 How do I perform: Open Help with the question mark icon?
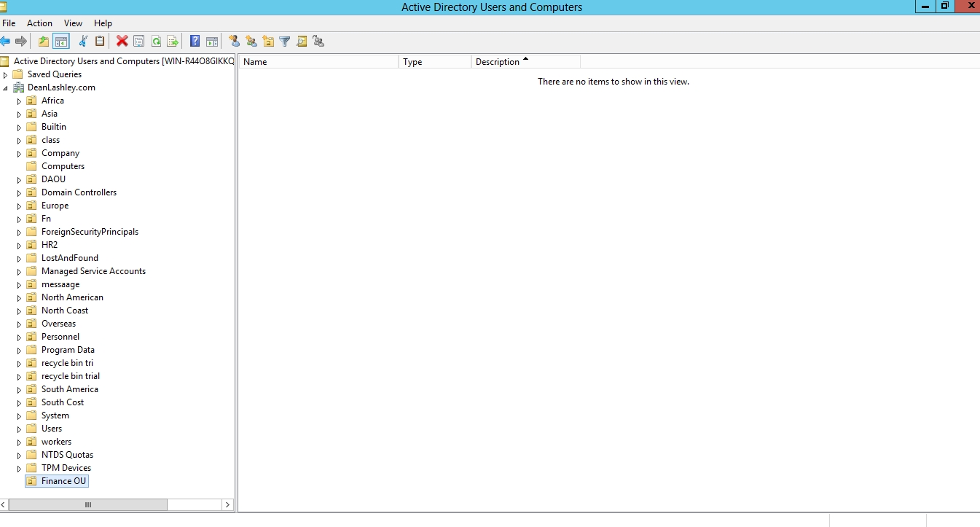point(195,42)
